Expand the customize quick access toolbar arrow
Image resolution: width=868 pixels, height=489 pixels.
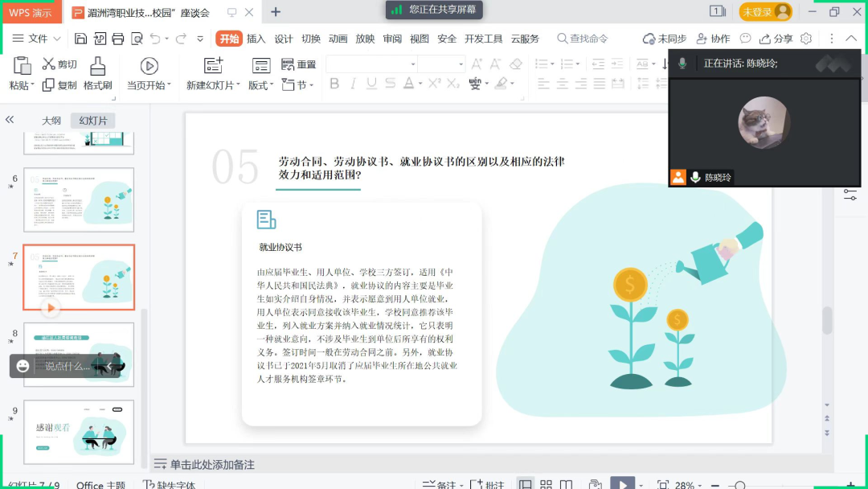click(x=200, y=39)
